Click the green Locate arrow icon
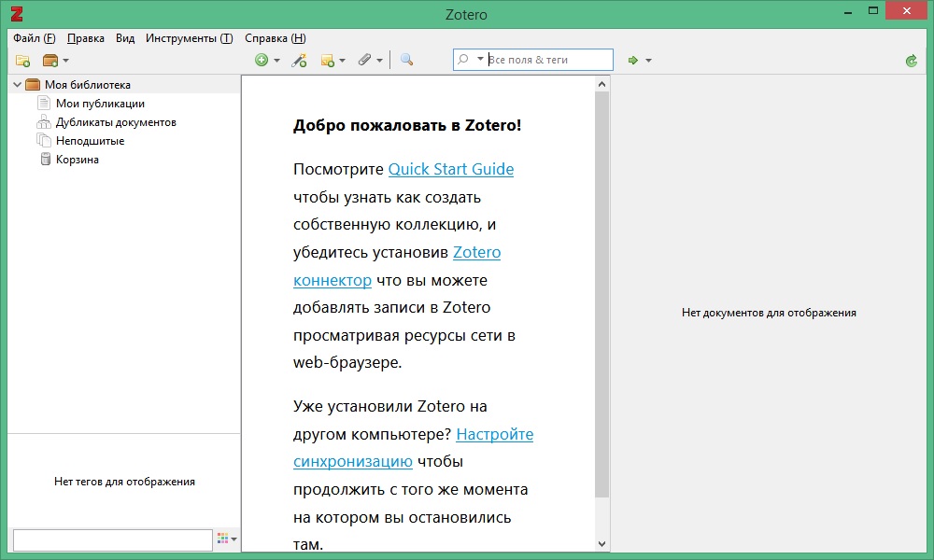The height and width of the screenshot is (560, 934). click(x=633, y=61)
